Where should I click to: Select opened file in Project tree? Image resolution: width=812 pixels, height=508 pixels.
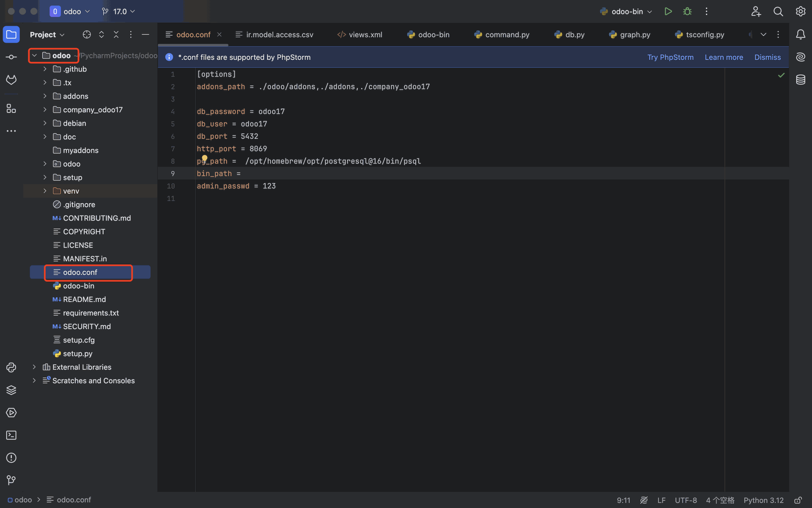pyautogui.click(x=87, y=35)
